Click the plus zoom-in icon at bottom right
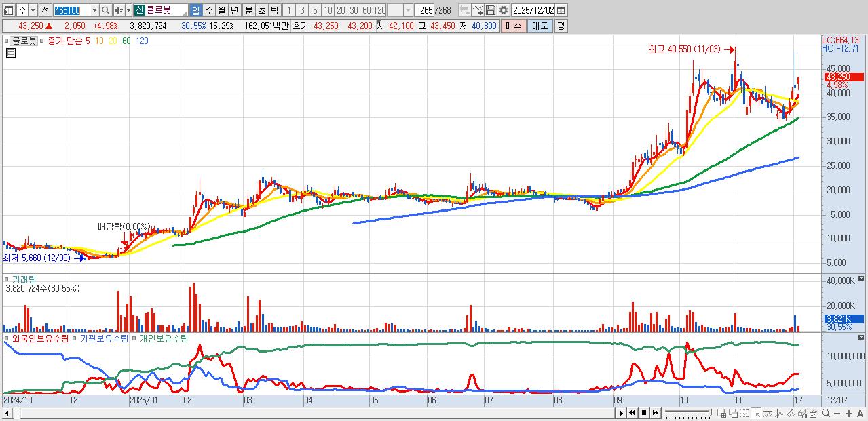This screenshot has height=421, width=868. [x=849, y=414]
